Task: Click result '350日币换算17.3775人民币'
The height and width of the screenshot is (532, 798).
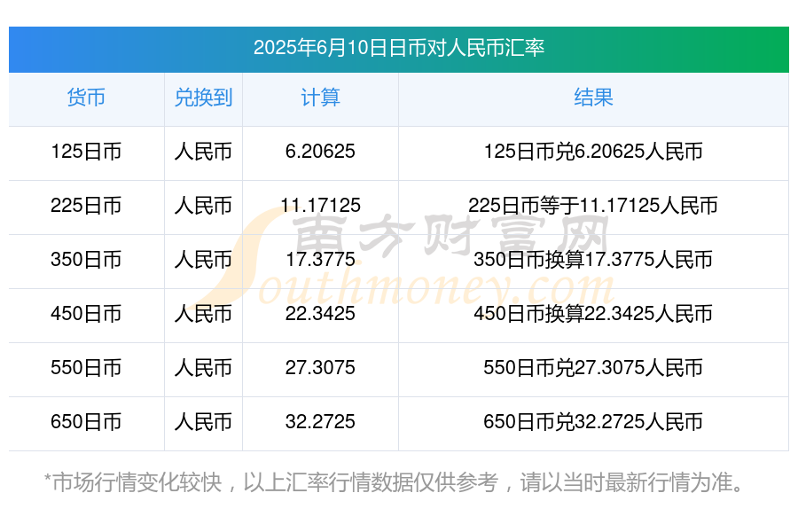Action: 593,260
